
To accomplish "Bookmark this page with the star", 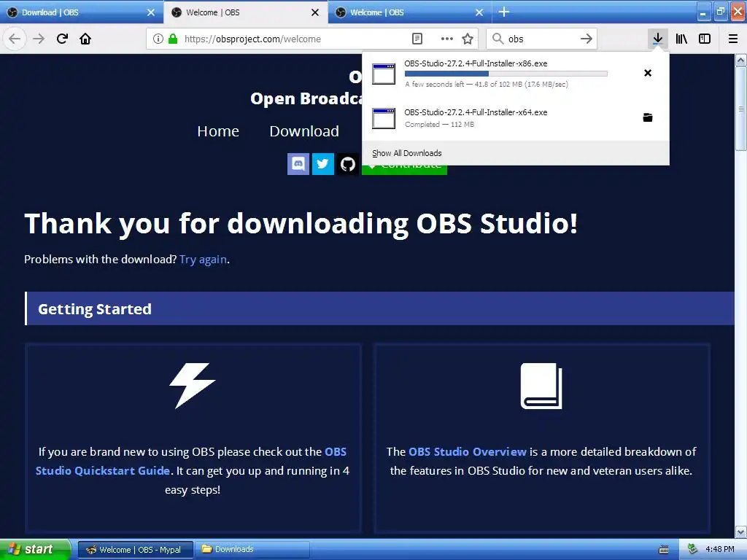I will tap(468, 39).
